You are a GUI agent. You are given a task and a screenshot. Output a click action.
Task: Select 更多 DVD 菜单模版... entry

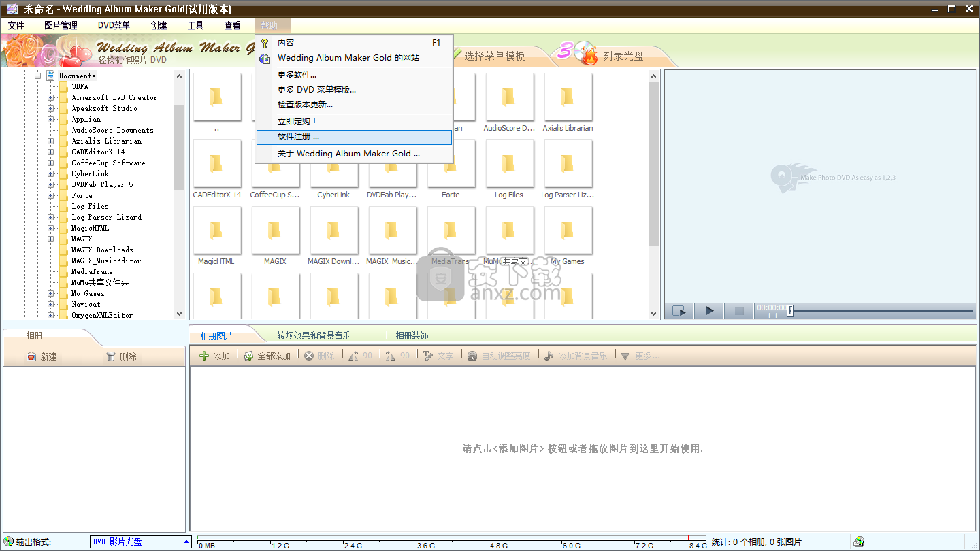tap(354, 90)
